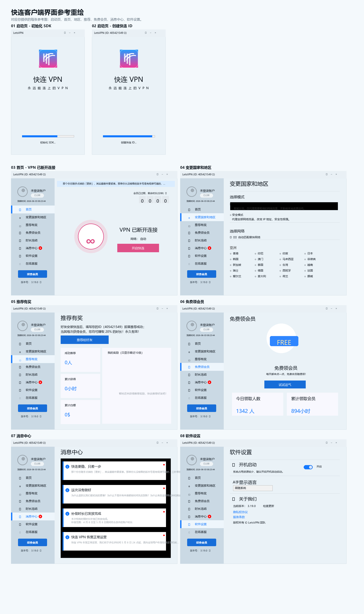Viewport: 364px width, 614px height.
Task: Select 新加坡 region radio button
Action: 231,265
